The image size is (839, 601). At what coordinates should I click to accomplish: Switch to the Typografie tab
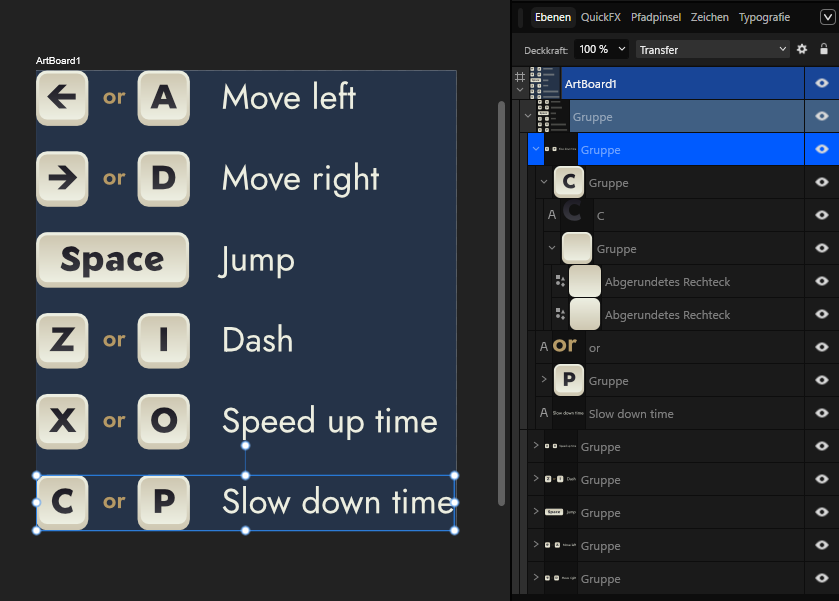point(764,18)
